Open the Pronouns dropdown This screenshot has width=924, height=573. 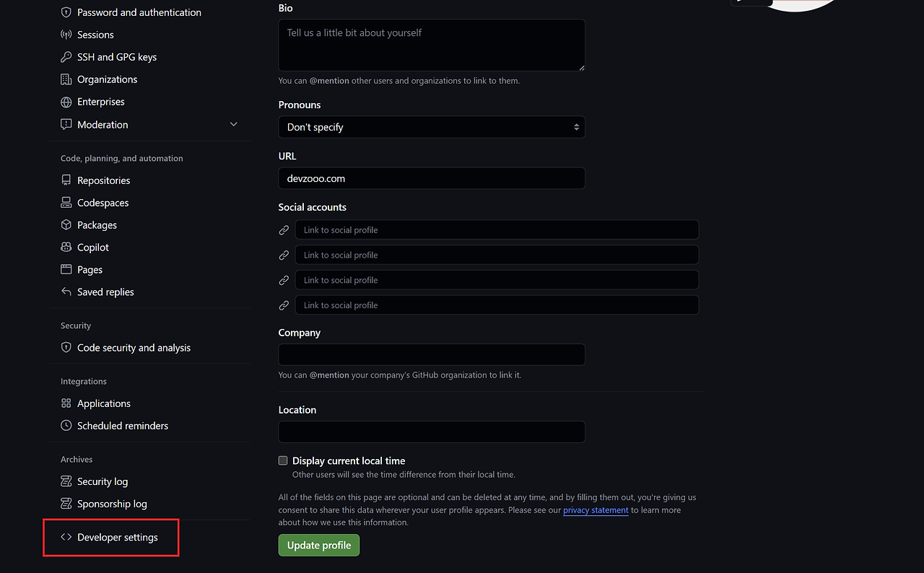431,126
